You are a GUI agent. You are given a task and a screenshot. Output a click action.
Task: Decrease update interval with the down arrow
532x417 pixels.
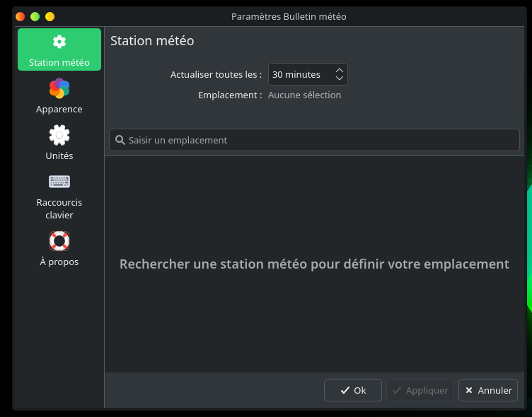[340, 78]
